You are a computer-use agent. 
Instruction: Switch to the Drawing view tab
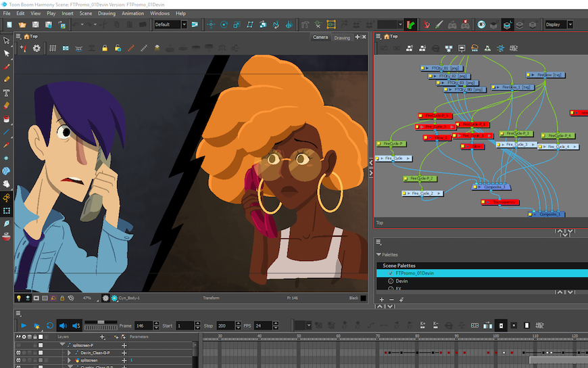coord(342,37)
